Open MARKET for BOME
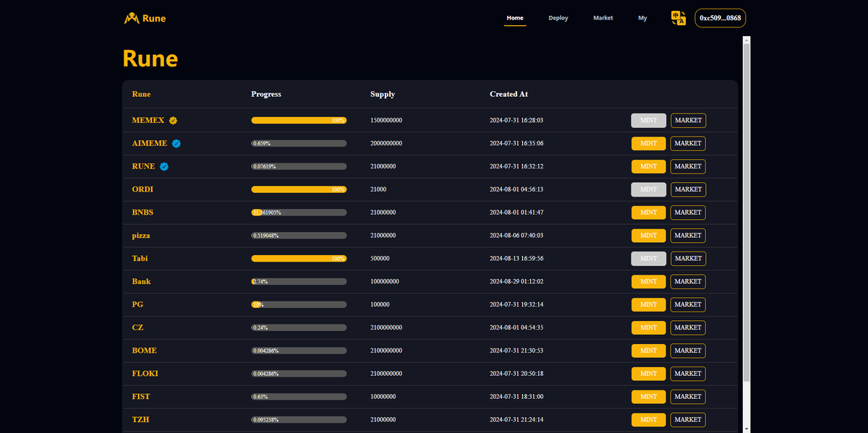 pos(688,351)
